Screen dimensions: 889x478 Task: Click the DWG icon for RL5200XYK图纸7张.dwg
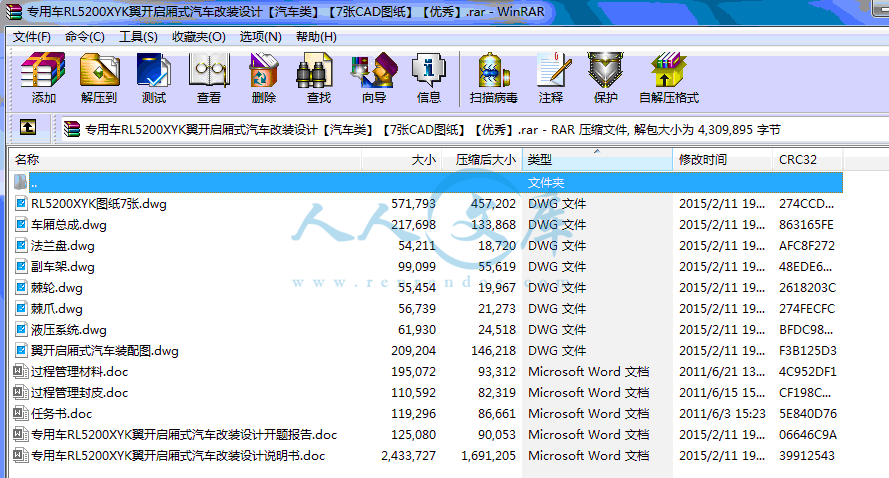coord(21,204)
